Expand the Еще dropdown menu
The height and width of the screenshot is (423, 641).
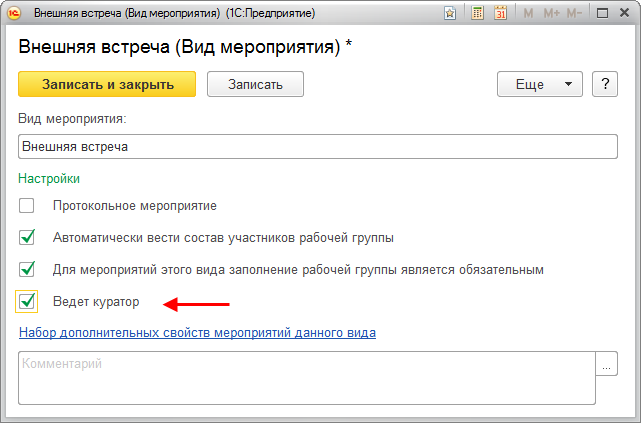pos(540,84)
